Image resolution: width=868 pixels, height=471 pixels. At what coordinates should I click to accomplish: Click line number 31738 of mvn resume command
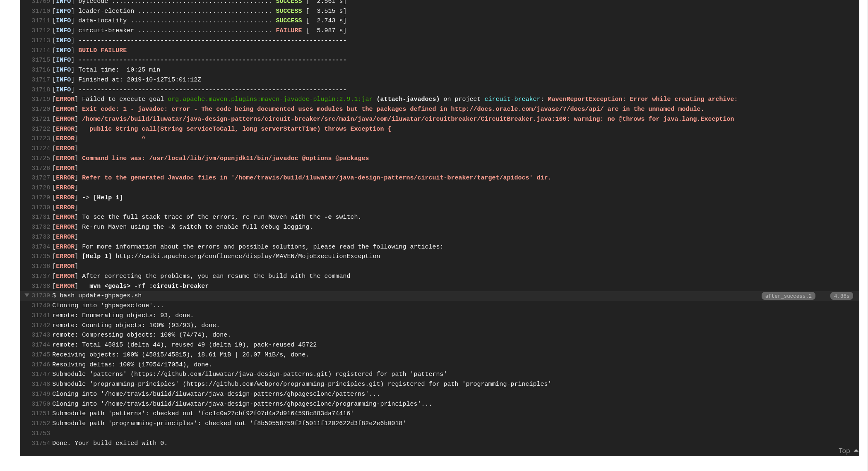coord(41,286)
